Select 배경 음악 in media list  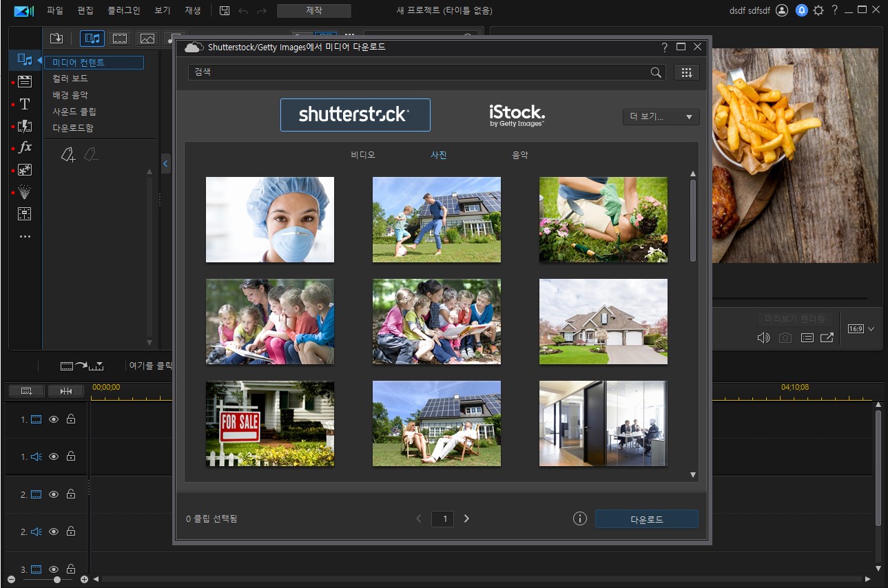70,95
